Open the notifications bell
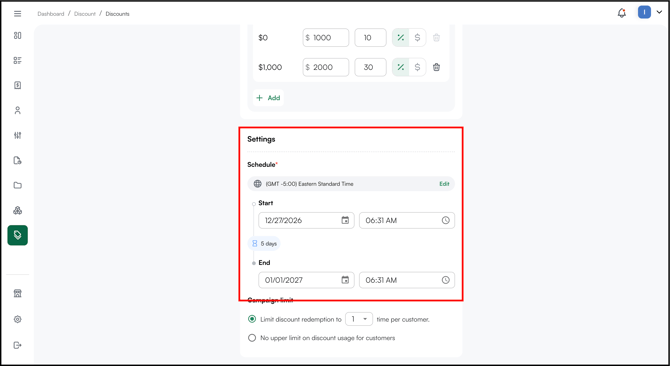 (x=622, y=13)
